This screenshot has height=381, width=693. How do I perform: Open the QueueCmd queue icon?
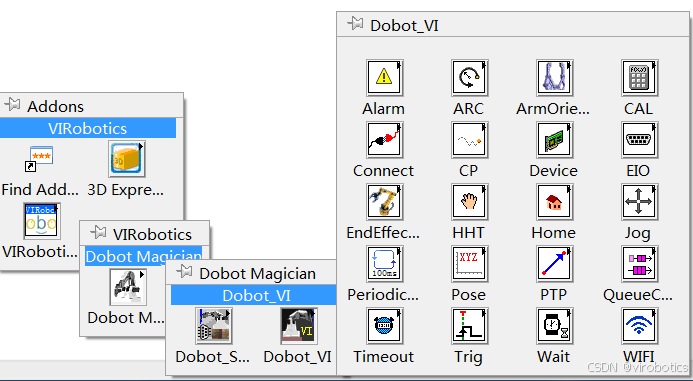click(639, 264)
